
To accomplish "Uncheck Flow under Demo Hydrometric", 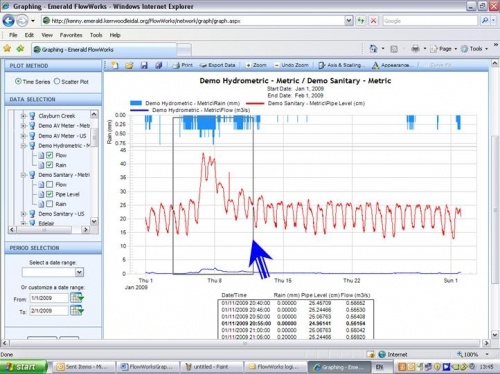I will coord(49,155).
